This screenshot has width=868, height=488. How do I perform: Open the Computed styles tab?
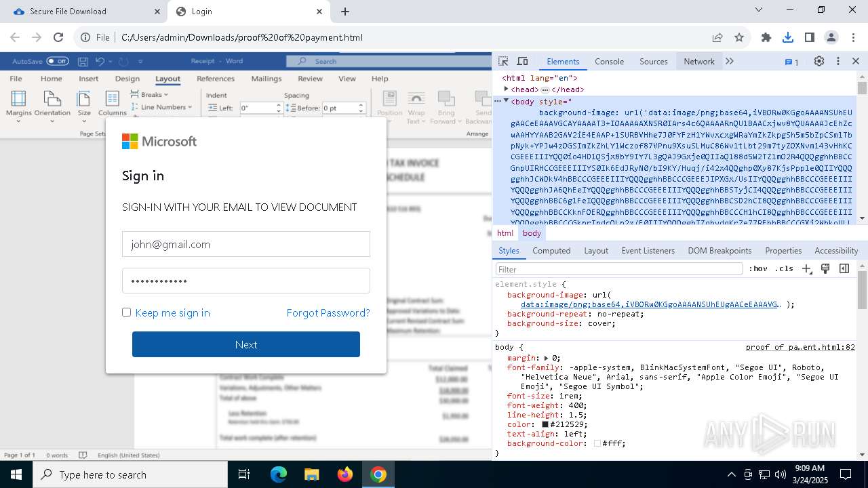tap(551, 251)
